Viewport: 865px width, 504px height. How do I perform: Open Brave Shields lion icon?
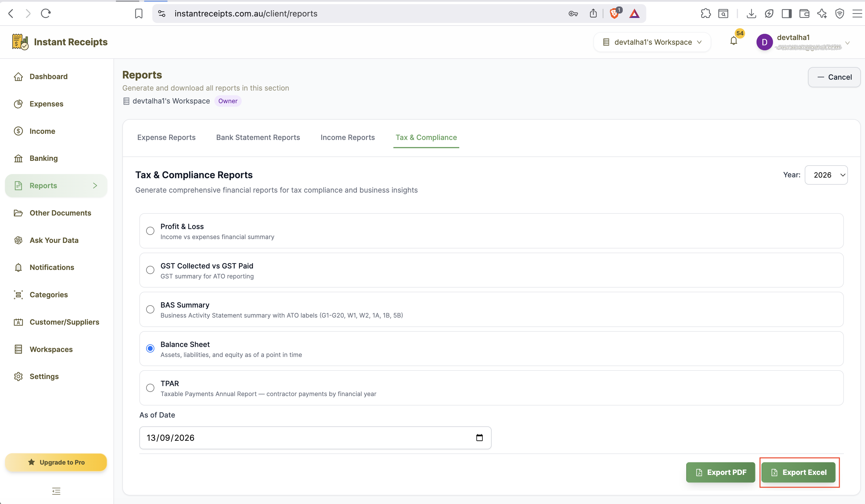tap(615, 14)
